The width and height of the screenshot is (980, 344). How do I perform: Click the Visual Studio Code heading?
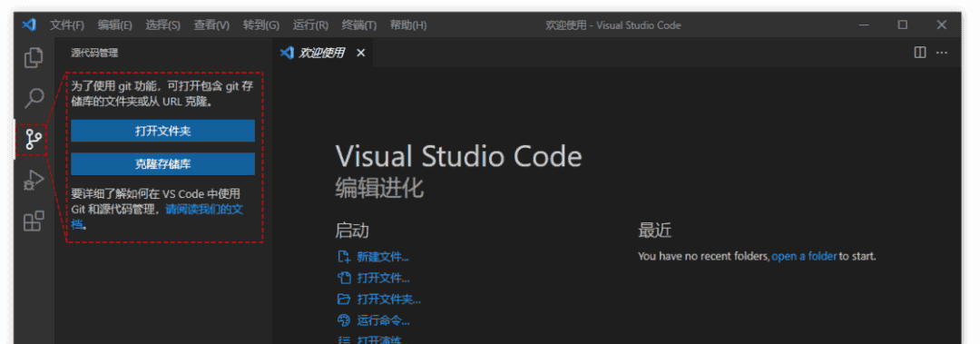click(x=459, y=155)
